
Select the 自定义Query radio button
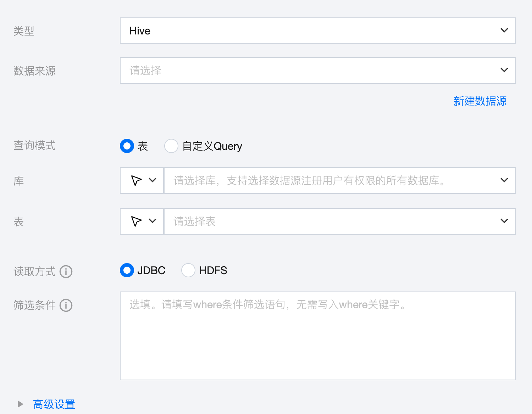pyautogui.click(x=171, y=146)
